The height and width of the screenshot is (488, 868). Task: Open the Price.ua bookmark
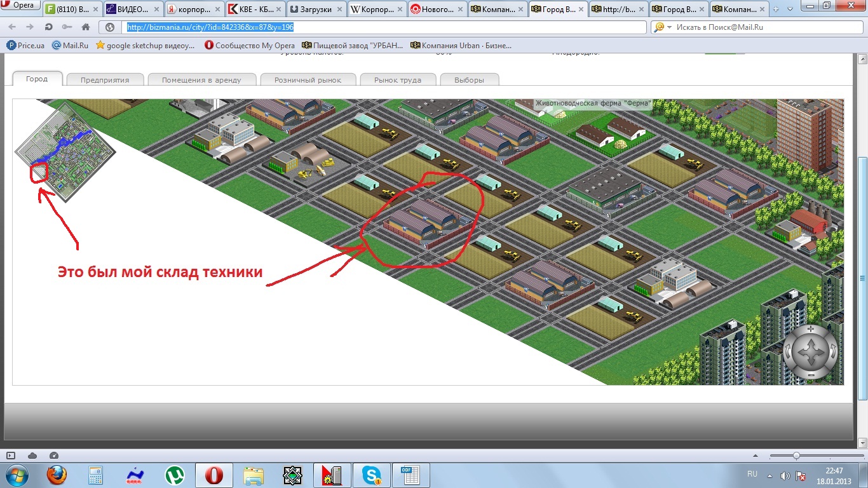[25, 45]
